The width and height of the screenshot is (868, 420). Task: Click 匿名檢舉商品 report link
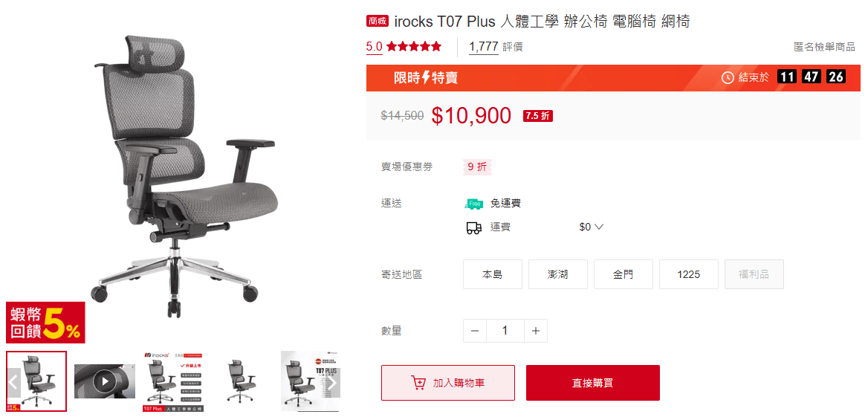[x=824, y=47]
